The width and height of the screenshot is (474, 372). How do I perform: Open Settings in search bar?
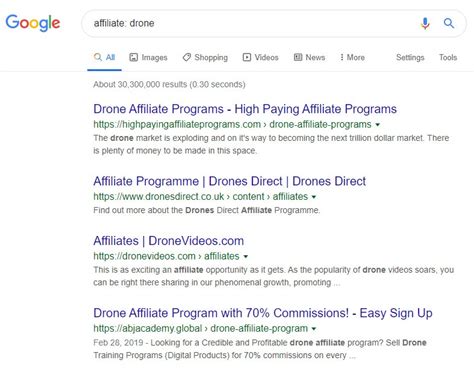(410, 57)
